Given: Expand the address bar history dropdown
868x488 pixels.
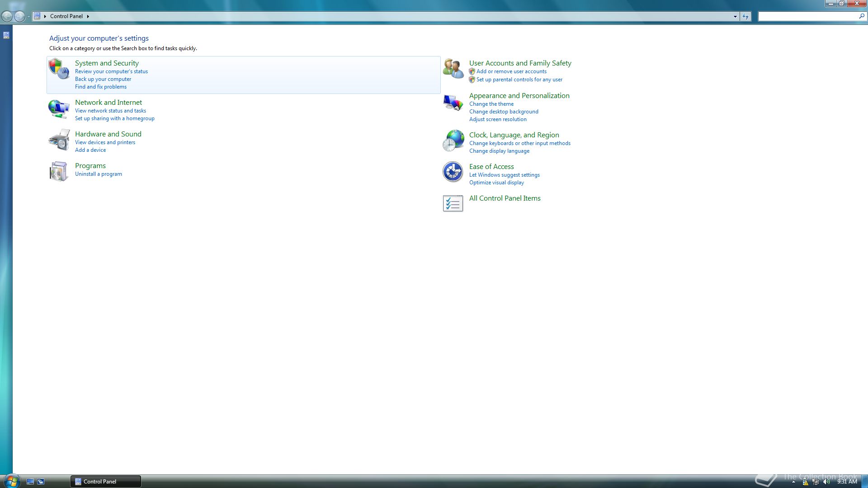Looking at the screenshot, I should click(x=735, y=16).
